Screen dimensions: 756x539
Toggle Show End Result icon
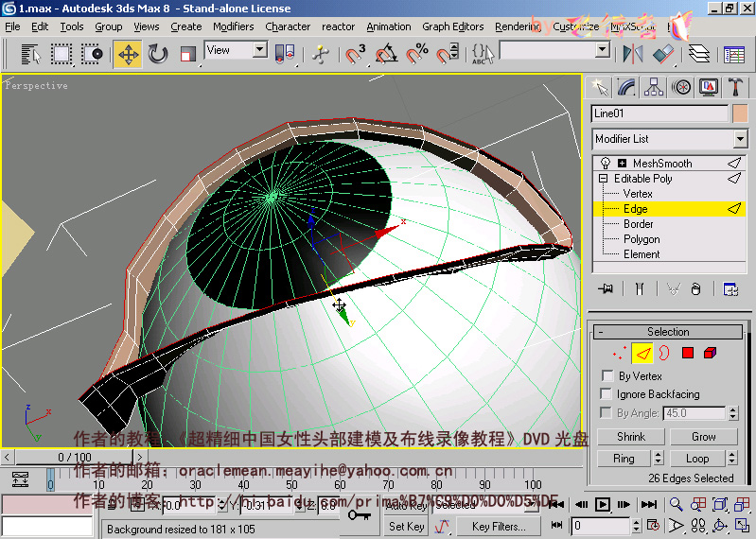coord(640,289)
